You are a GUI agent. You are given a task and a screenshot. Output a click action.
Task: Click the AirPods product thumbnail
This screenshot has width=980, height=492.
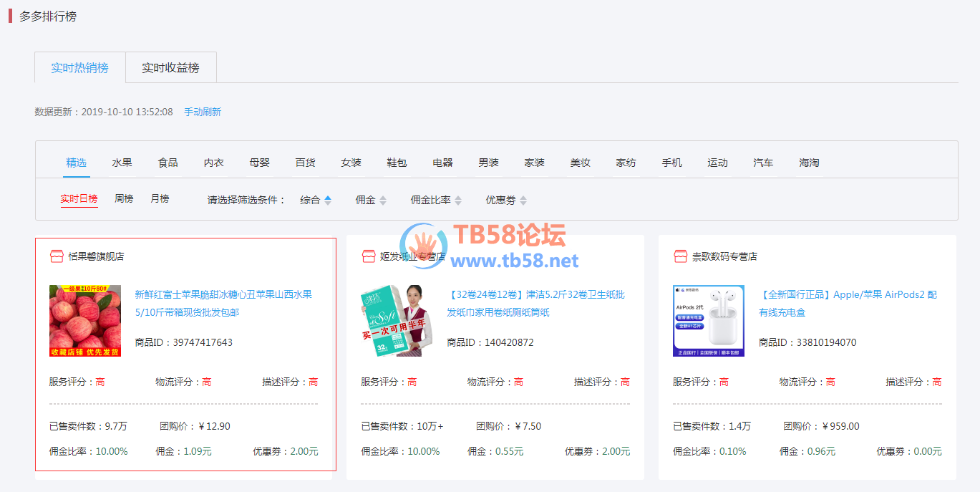709,321
